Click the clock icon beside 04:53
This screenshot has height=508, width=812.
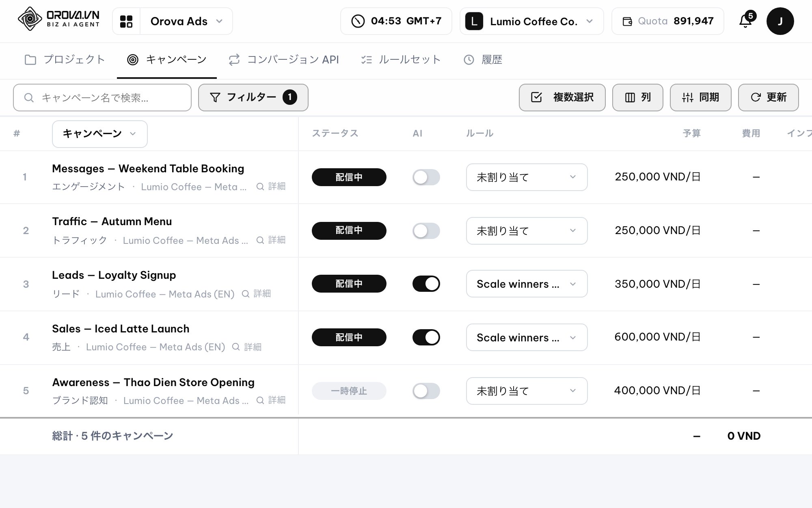click(358, 21)
